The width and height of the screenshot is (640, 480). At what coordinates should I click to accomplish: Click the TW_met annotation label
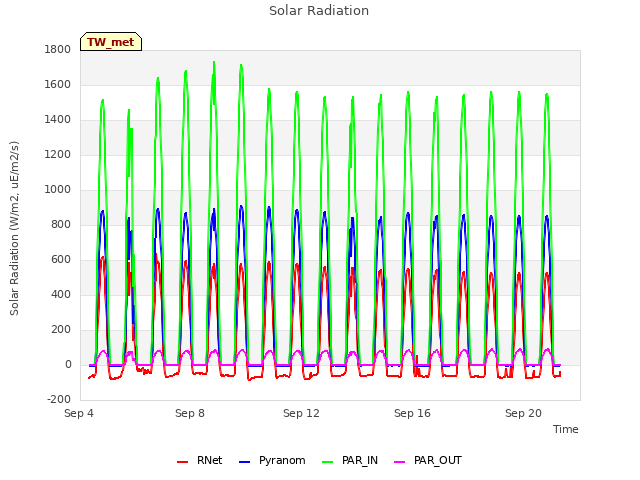click(111, 42)
